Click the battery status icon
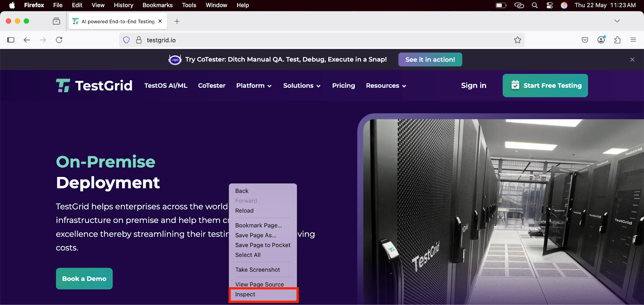The image size is (644, 305). [x=501, y=5]
